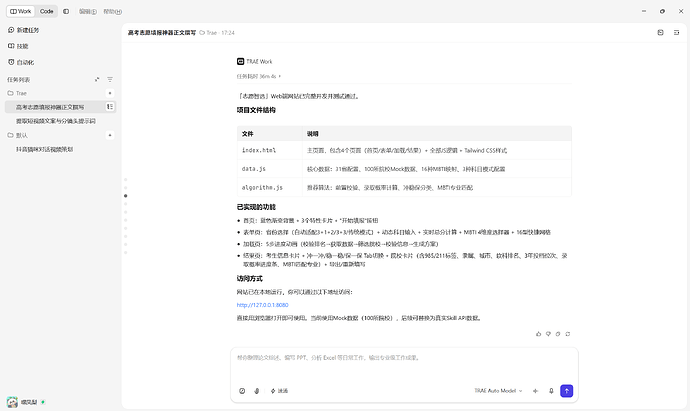Open the 自动化 automation page
This screenshot has height=411, width=690.
[21, 62]
